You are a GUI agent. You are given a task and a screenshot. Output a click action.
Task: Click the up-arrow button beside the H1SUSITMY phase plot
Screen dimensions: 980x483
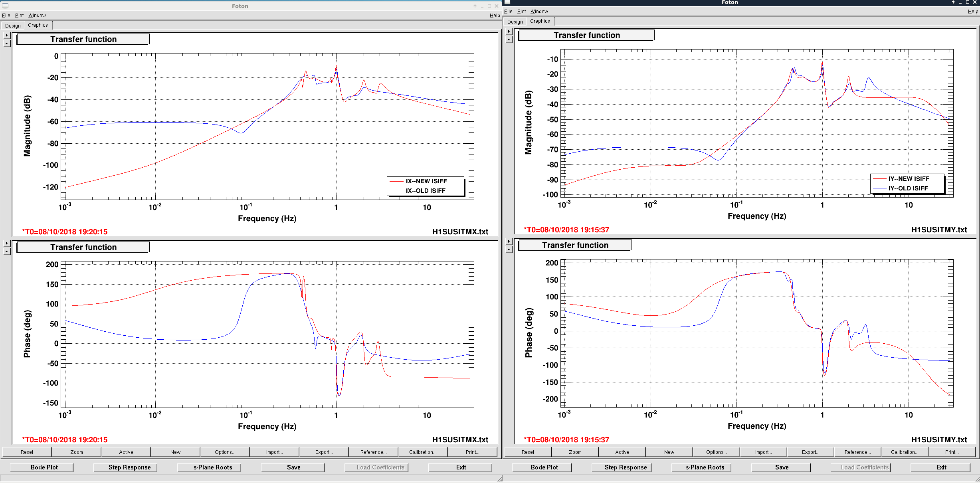tap(509, 249)
